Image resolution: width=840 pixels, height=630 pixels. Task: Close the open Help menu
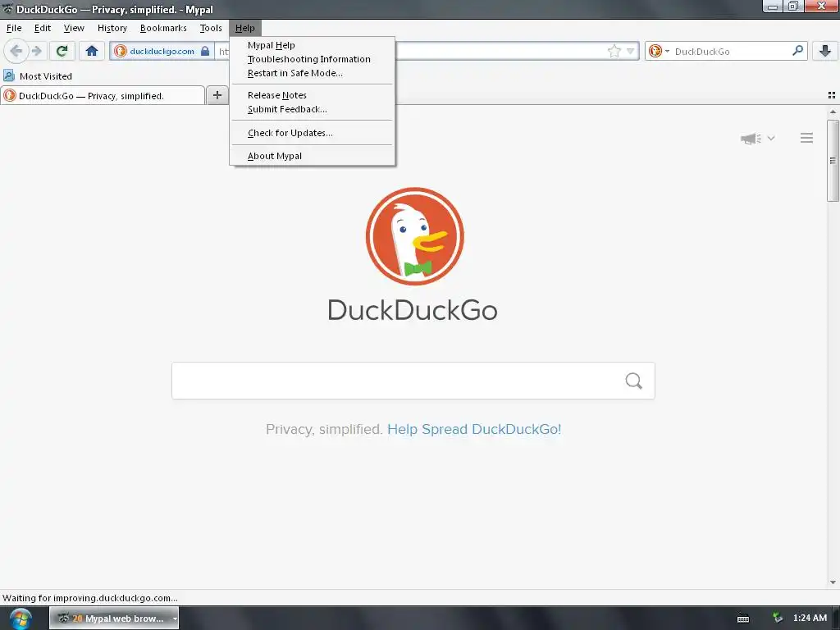(x=244, y=28)
